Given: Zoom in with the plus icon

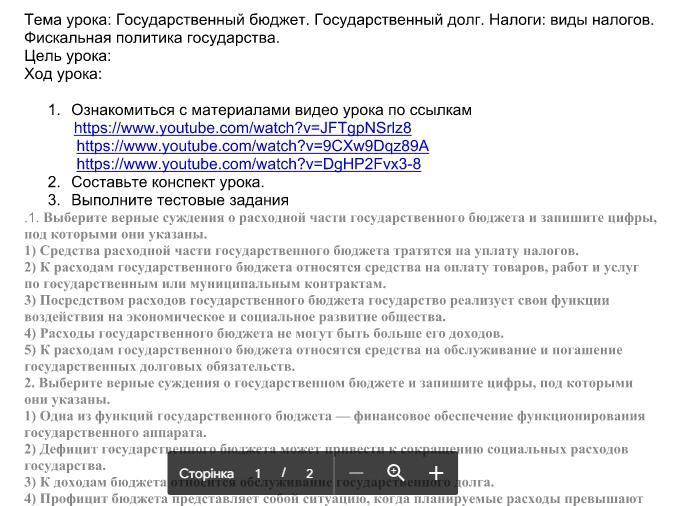Looking at the screenshot, I should pyautogui.click(x=436, y=473).
